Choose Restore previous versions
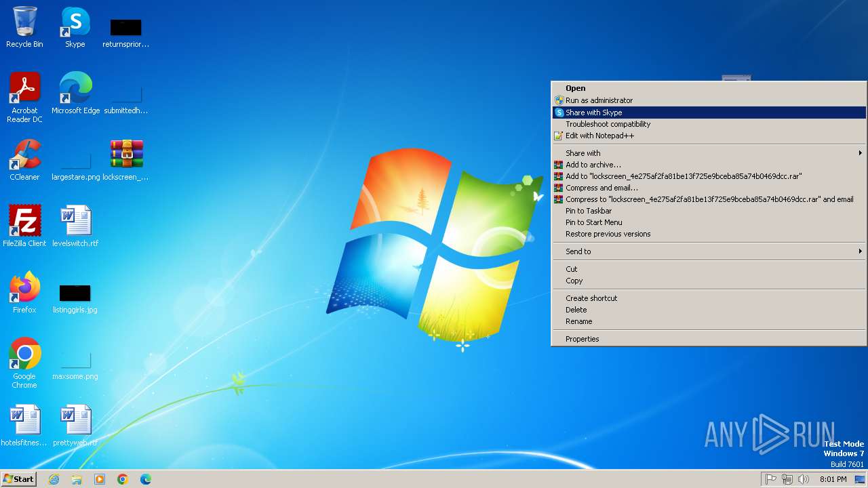Image resolution: width=868 pixels, height=488 pixels. coord(709,234)
